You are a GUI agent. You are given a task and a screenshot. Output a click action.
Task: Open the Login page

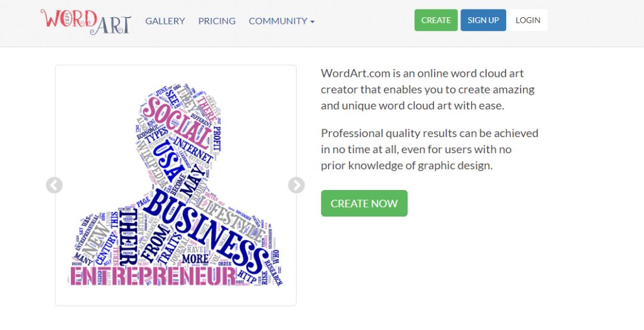tap(528, 20)
